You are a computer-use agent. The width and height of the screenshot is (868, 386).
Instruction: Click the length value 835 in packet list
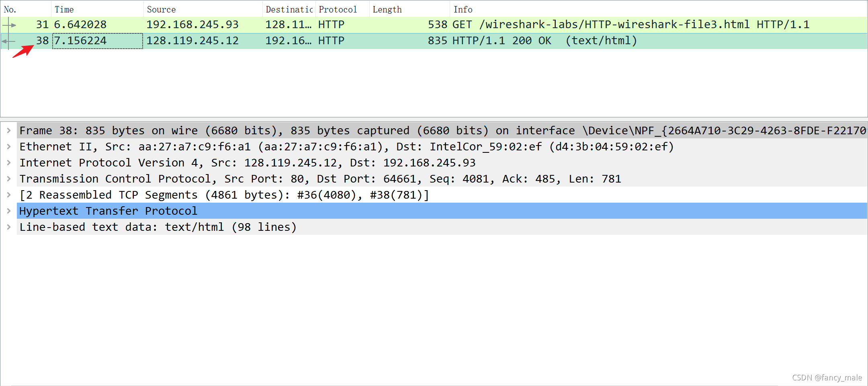click(438, 41)
